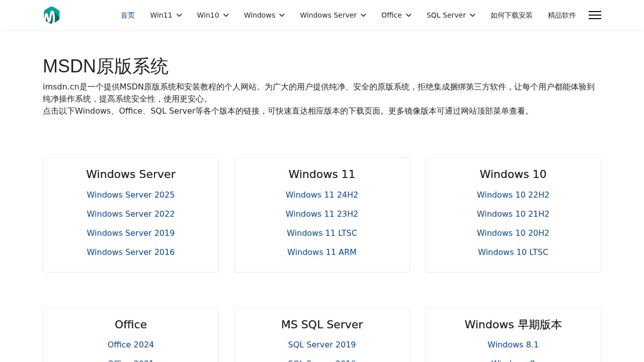Viewport: 644px width, 362px height.
Task: Open the Windows 10 22H2 download page
Action: [x=513, y=195]
